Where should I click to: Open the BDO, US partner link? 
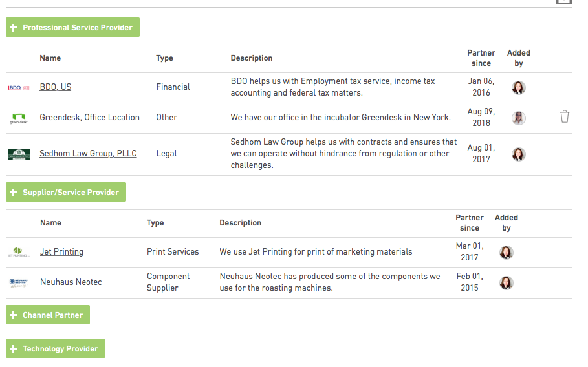(56, 87)
